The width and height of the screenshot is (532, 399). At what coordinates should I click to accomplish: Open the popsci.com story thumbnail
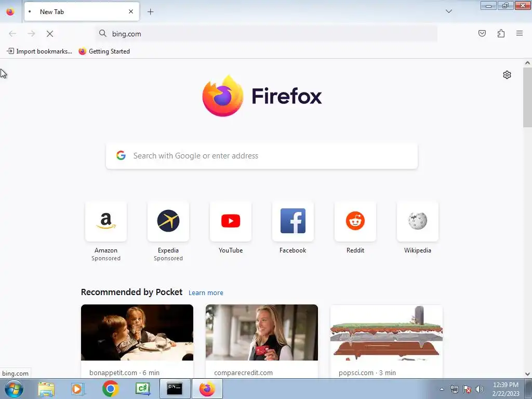(387, 332)
